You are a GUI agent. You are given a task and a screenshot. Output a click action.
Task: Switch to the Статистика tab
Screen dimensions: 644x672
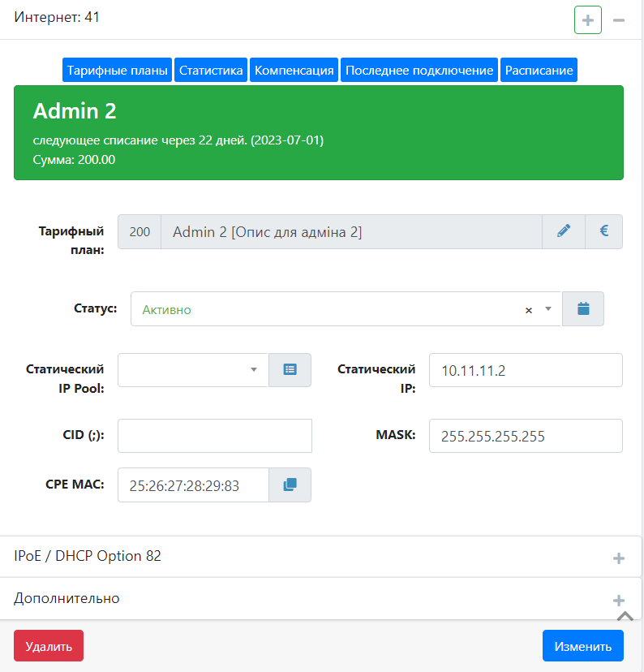click(x=211, y=71)
